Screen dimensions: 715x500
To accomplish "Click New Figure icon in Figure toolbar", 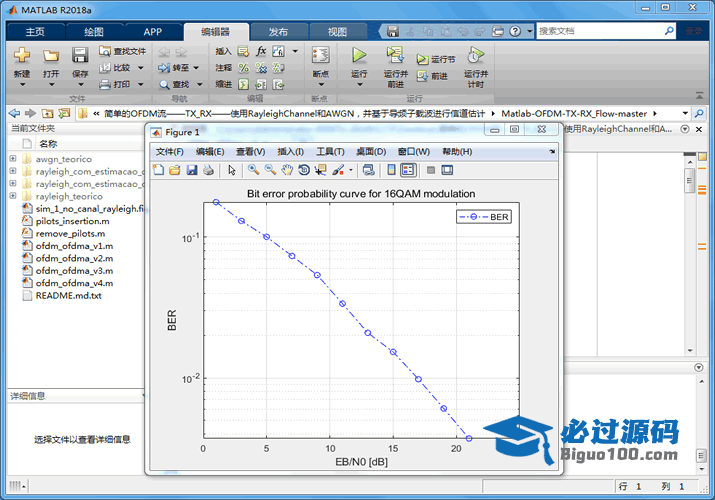I will [158, 170].
